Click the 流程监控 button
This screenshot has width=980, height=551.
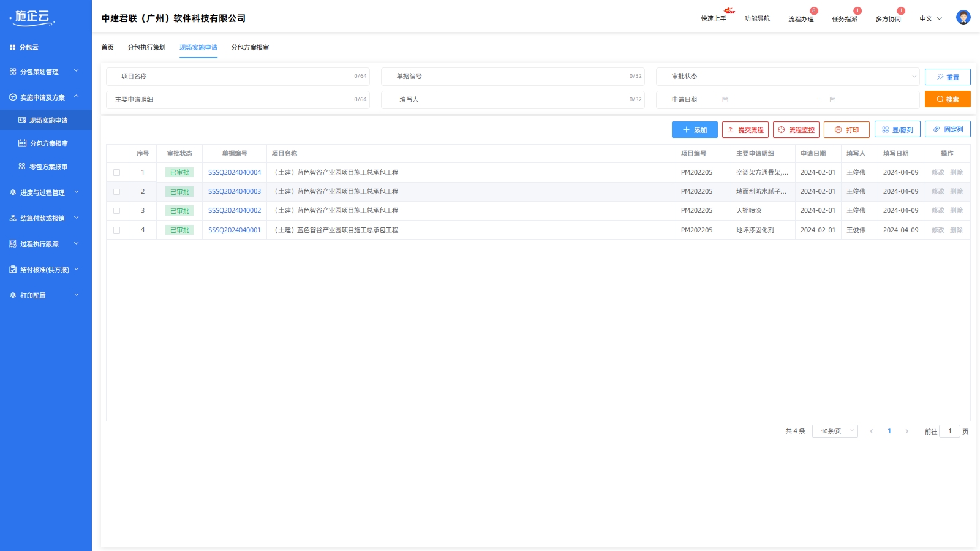click(x=796, y=130)
